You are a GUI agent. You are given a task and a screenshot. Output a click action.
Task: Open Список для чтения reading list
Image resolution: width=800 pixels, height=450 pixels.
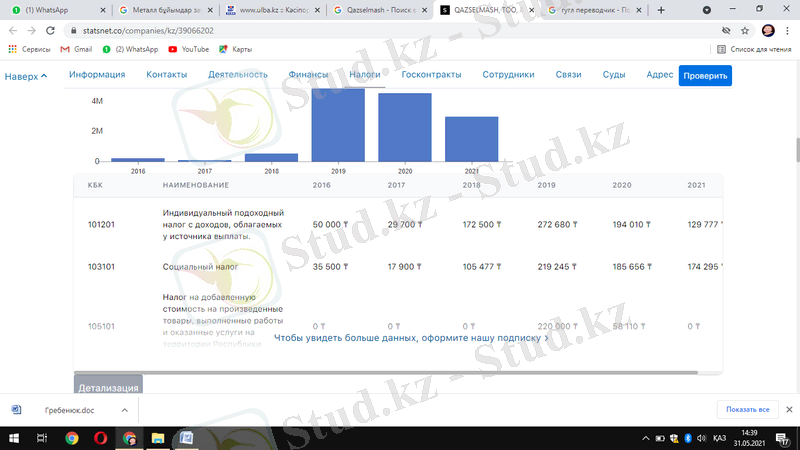point(754,49)
